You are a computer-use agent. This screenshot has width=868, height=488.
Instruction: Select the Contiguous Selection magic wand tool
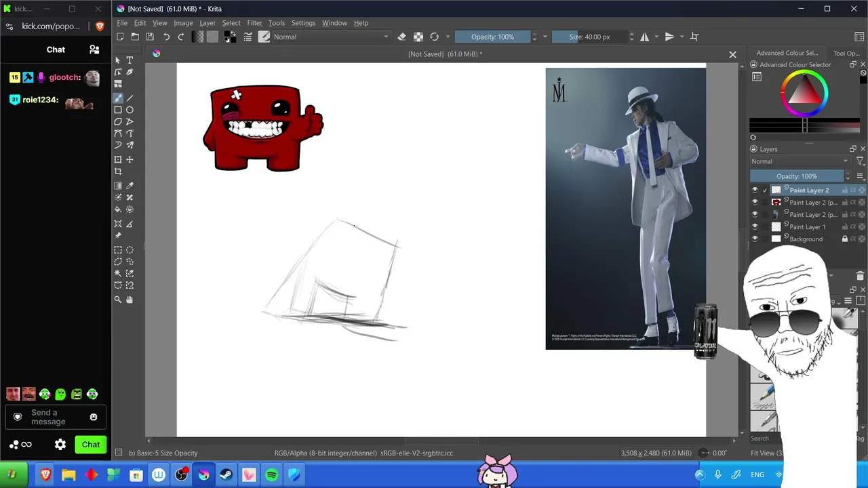118,274
